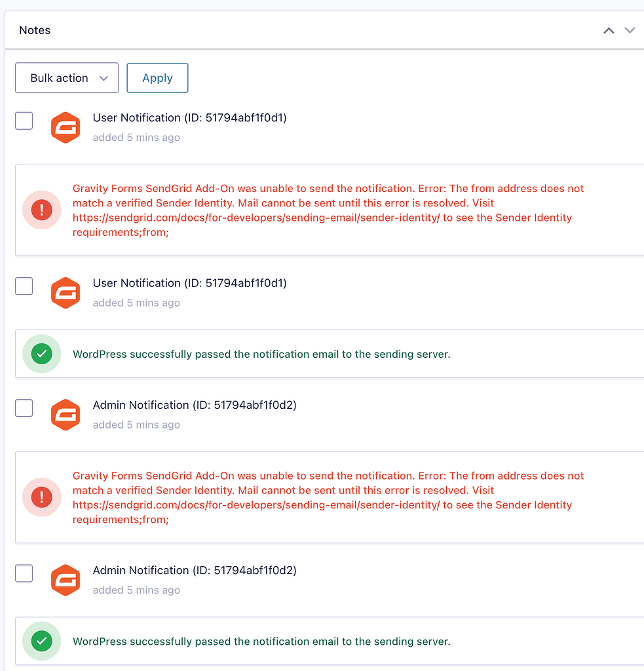Open the Bulk action dropdown
The height and width of the screenshot is (671, 644).
click(x=66, y=77)
